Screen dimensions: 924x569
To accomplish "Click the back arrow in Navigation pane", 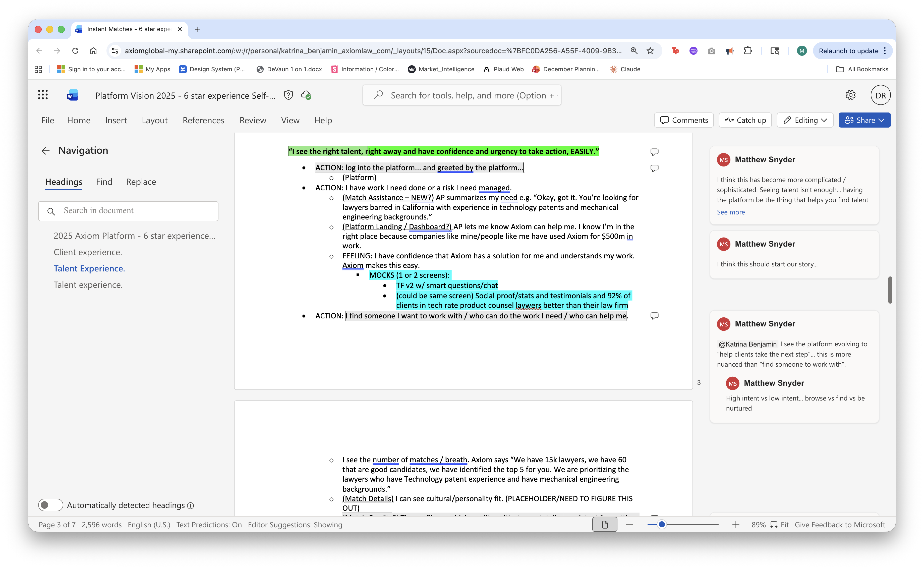I will (45, 151).
